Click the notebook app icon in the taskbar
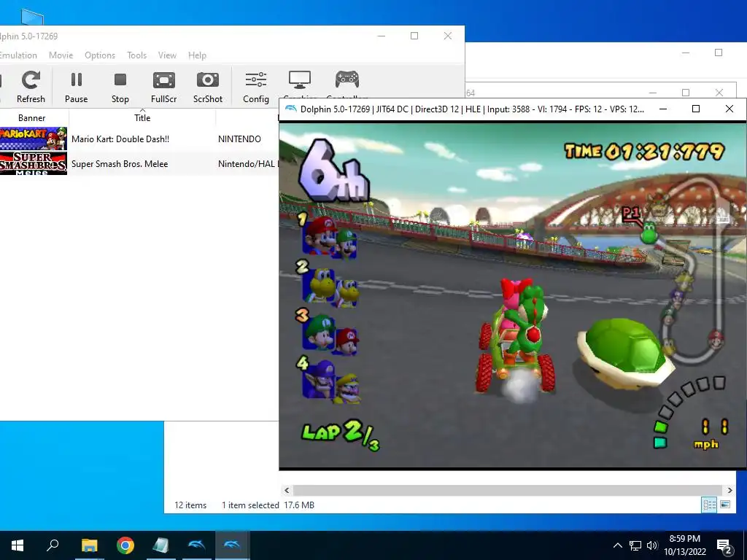 pos(160,545)
